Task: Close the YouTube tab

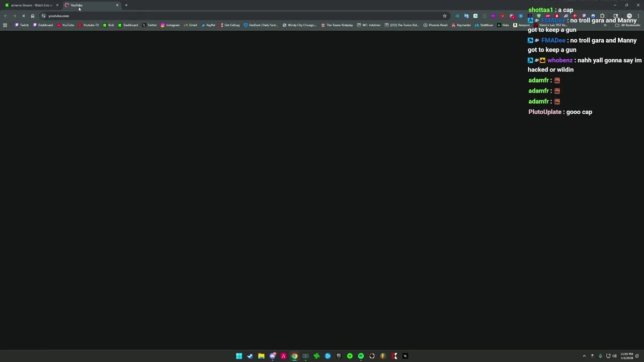Action: [117, 5]
